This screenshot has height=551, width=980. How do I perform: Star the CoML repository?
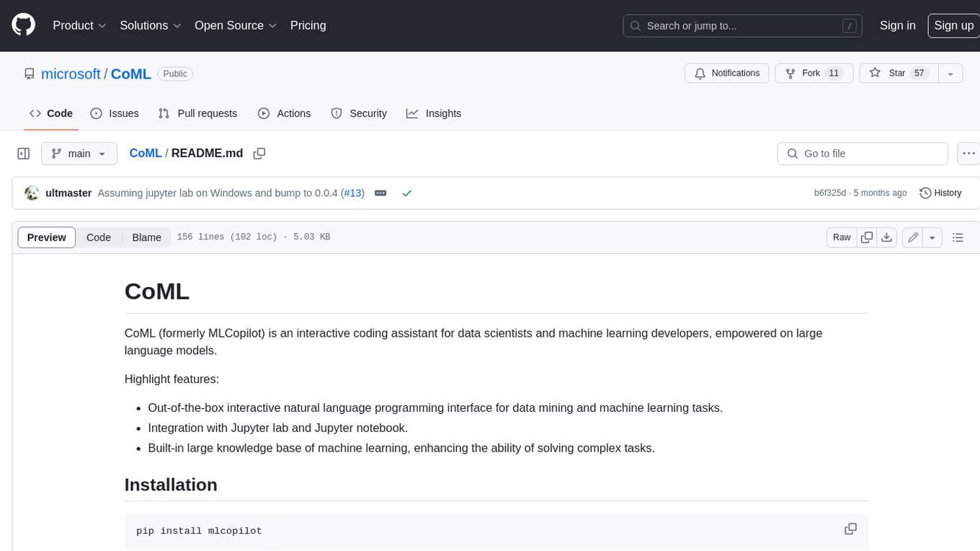click(x=899, y=74)
